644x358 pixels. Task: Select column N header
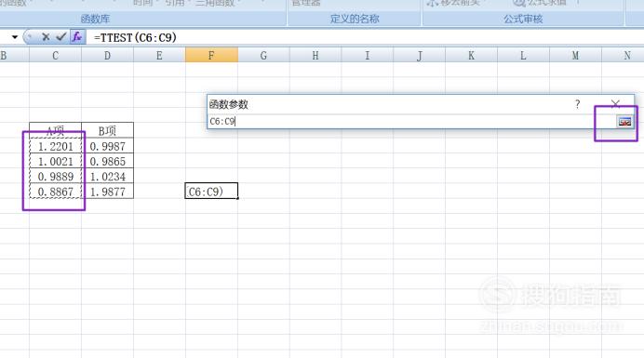tap(623, 55)
